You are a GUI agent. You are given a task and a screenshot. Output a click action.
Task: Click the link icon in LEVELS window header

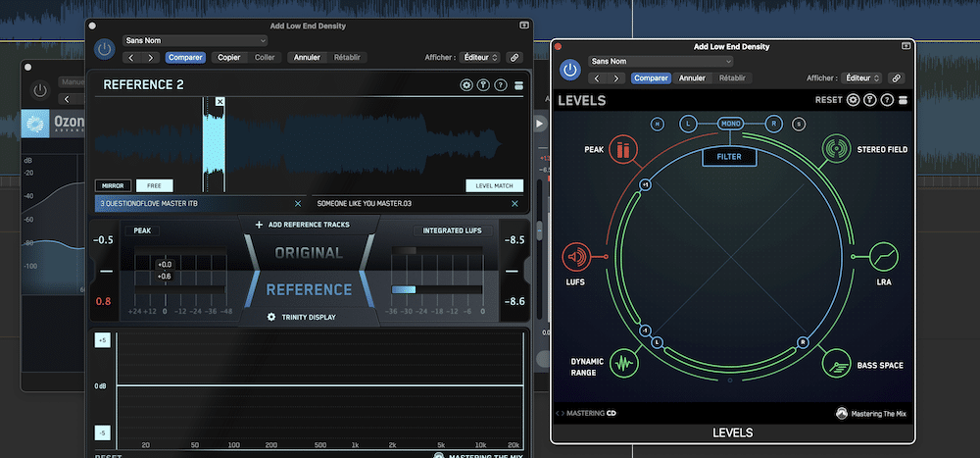pyautogui.click(x=897, y=78)
